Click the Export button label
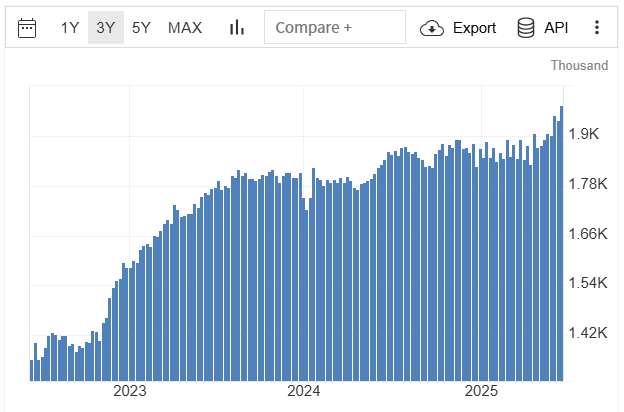This screenshot has height=412, width=624. [x=474, y=28]
